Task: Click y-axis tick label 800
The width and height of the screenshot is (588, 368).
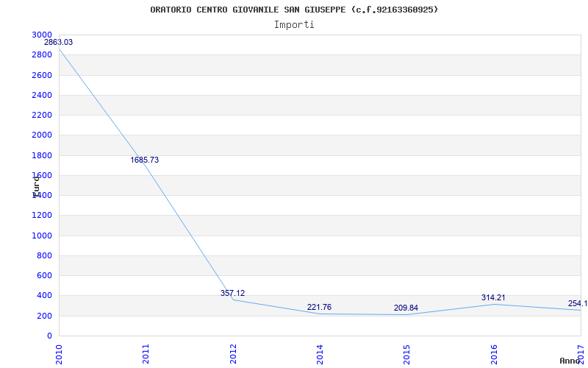Action: 44,255
